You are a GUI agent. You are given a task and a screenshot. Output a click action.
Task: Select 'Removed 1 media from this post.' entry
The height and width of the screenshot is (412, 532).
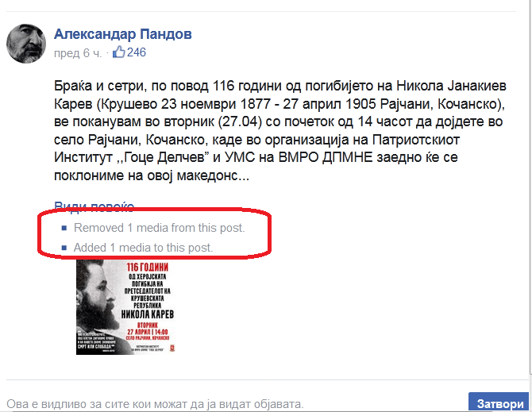pos(159,228)
